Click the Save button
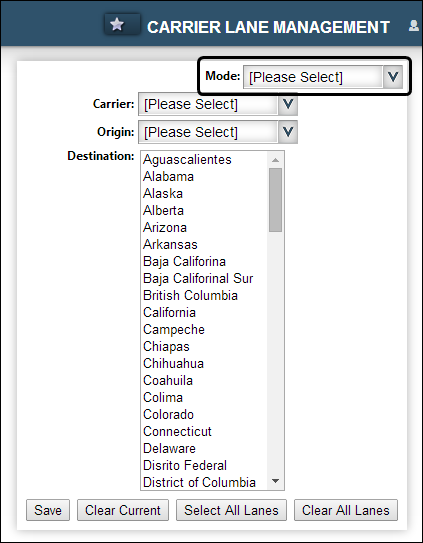Screen dimensions: 423x543 click(48, 510)
